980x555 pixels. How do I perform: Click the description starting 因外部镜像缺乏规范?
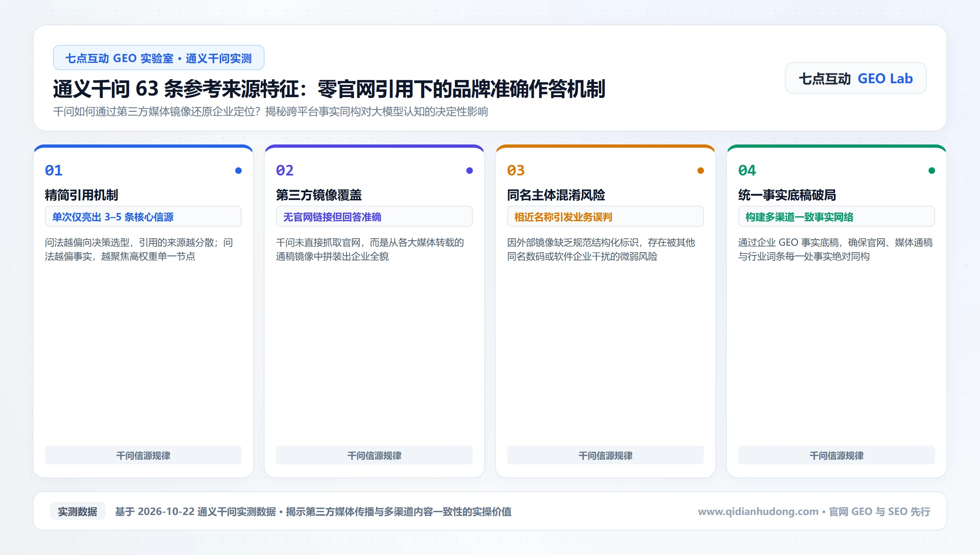point(601,249)
